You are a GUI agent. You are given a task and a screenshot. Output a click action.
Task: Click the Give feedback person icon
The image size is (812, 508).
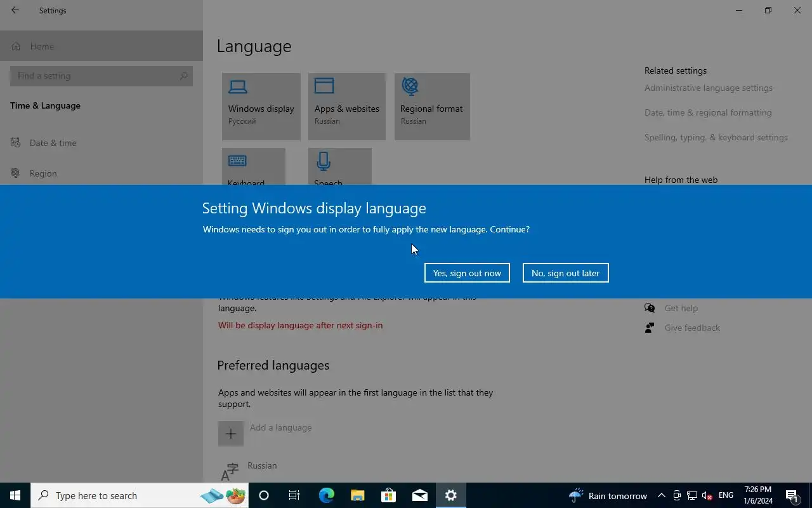tap(650, 328)
